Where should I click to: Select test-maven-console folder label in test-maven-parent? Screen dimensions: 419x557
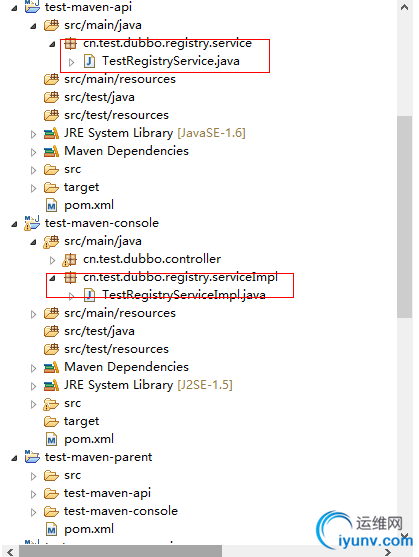tap(121, 511)
